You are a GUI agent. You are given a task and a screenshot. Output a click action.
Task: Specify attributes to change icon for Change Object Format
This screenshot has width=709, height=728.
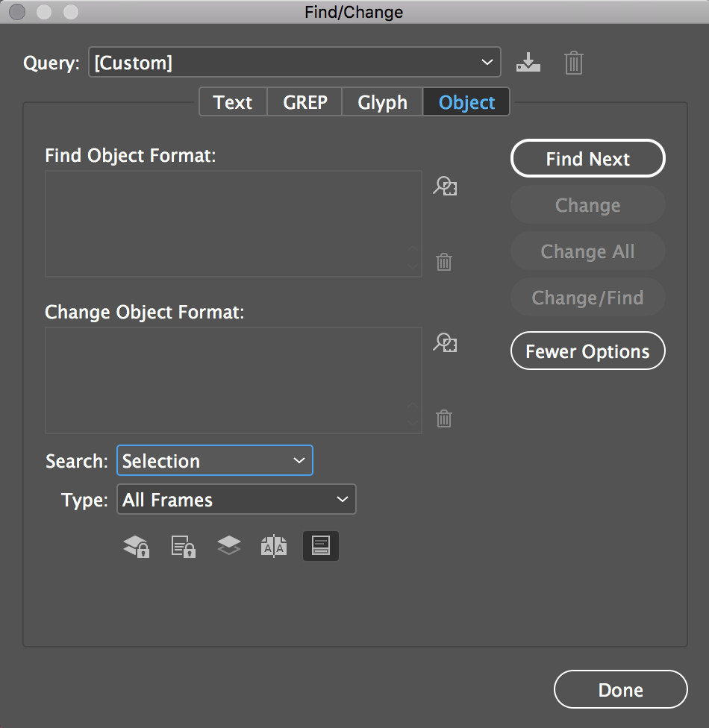445,342
